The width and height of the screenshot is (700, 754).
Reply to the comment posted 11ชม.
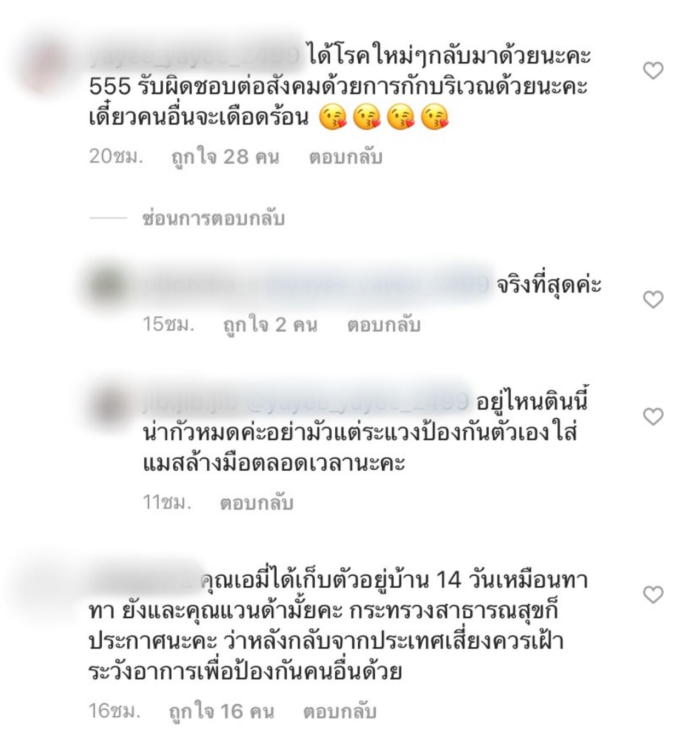coord(256,502)
